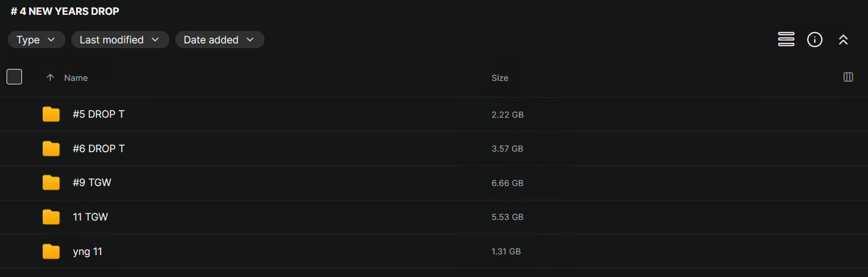Open the Date added filter dropdown
868x277 pixels.
[x=219, y=40]
